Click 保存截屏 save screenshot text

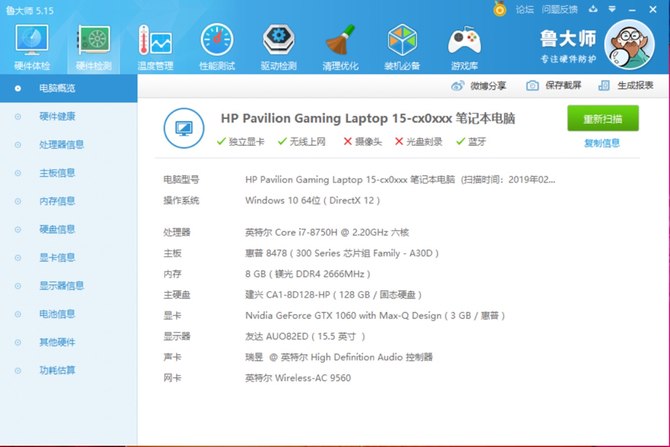563,85
